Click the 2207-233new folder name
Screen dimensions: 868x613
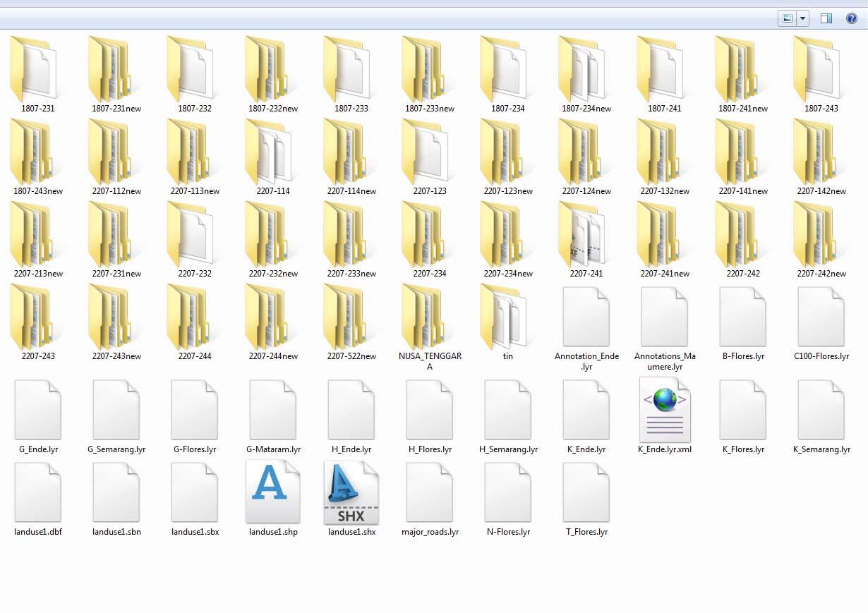pyautogui.click(x=351, y=274)
